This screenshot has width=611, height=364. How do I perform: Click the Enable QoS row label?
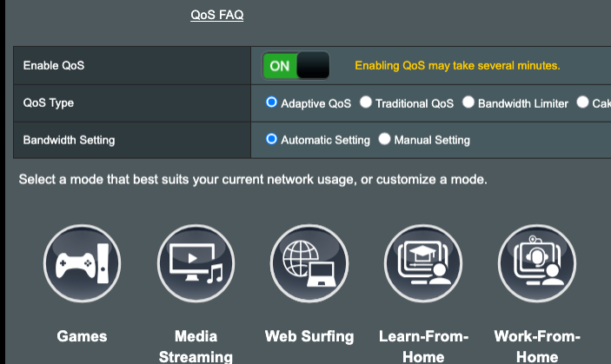pos(54,65)
